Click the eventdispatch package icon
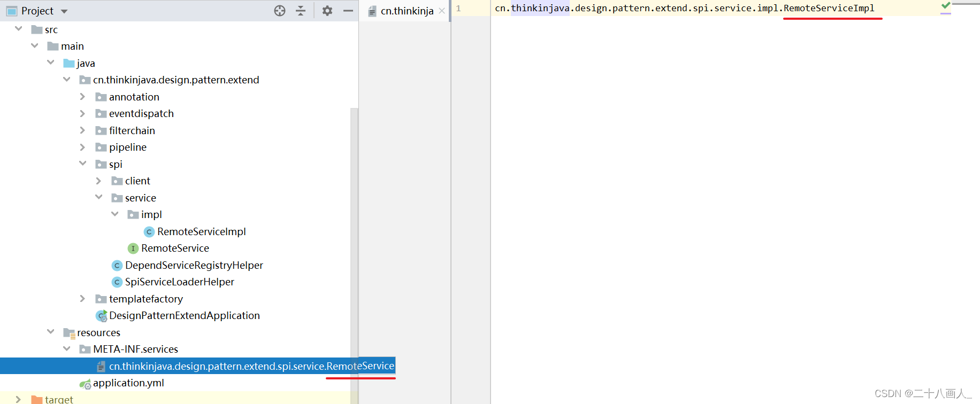The image size is (980, 404). point(101,113)
